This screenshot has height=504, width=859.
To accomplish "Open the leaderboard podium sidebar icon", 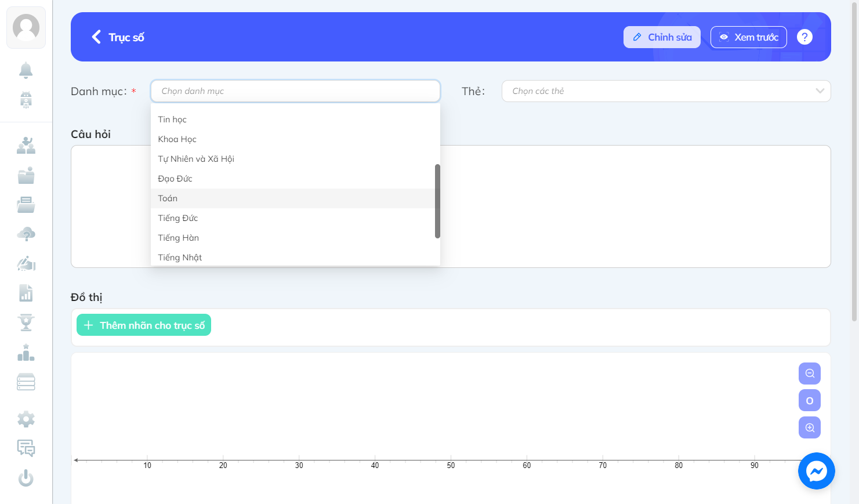I will click(x=26, y=352).
